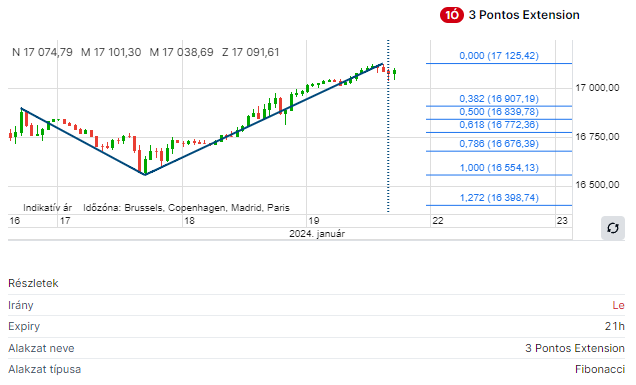Click the Alakzat neve row label

pyautogui.click(x=41, y=348)
